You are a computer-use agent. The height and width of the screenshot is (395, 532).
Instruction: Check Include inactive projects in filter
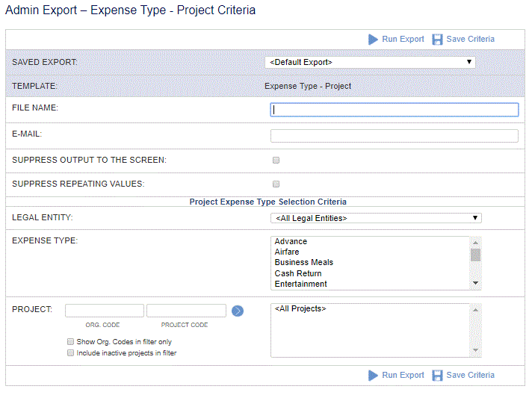(70, 353)
